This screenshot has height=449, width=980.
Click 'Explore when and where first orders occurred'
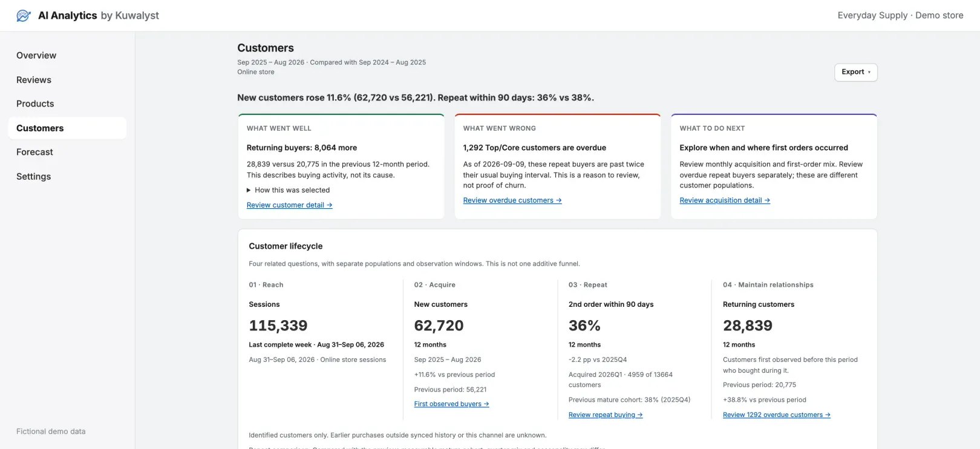pos(764,148)
